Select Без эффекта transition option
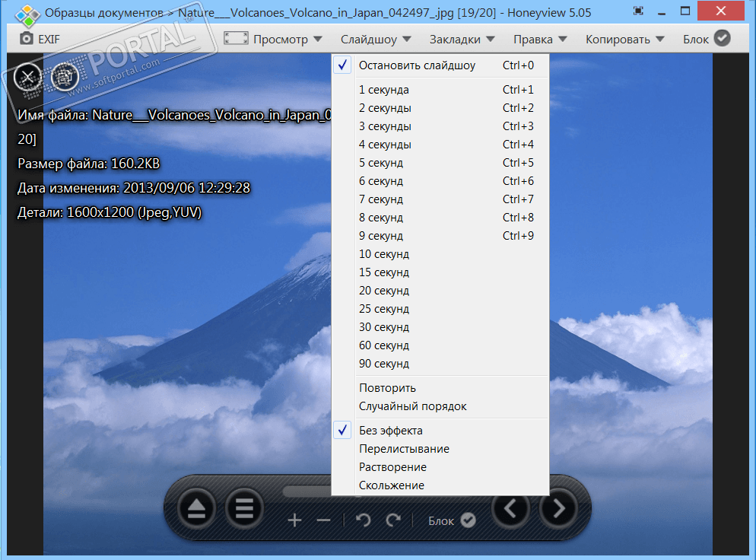 (440, 430)
